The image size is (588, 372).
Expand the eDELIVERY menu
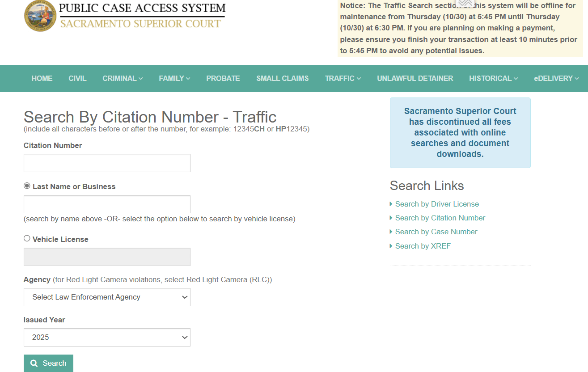pos(556,78)
